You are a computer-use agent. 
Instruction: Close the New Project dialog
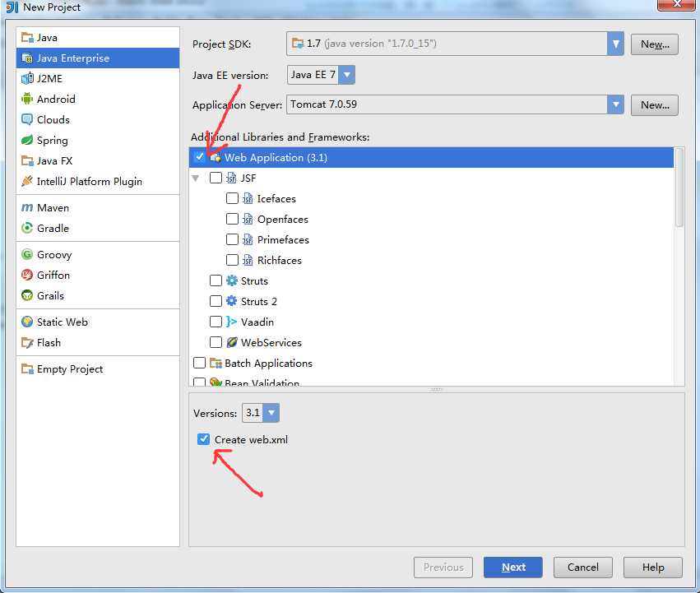pyautogui.click(x=676, y=4)
